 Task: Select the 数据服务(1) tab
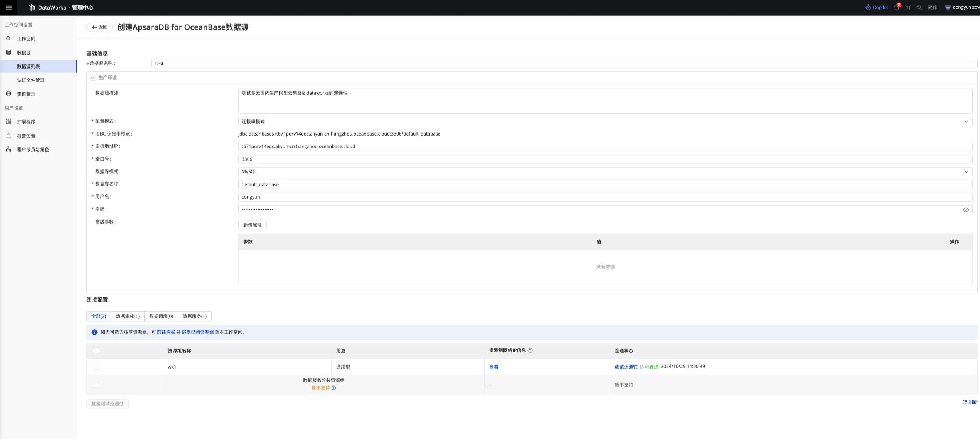coord(195,316)
